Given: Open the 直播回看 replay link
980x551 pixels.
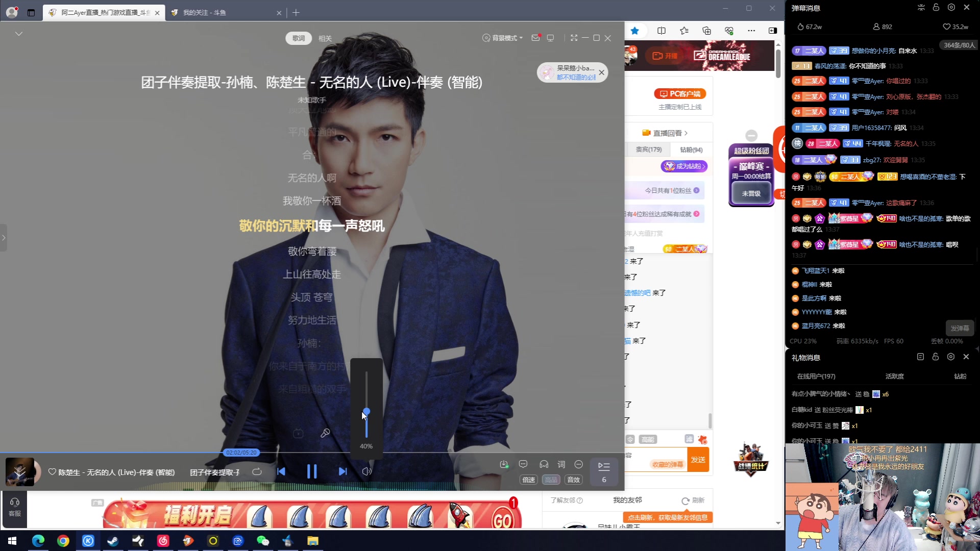Looking at the screenshot, I should point(665,133).
